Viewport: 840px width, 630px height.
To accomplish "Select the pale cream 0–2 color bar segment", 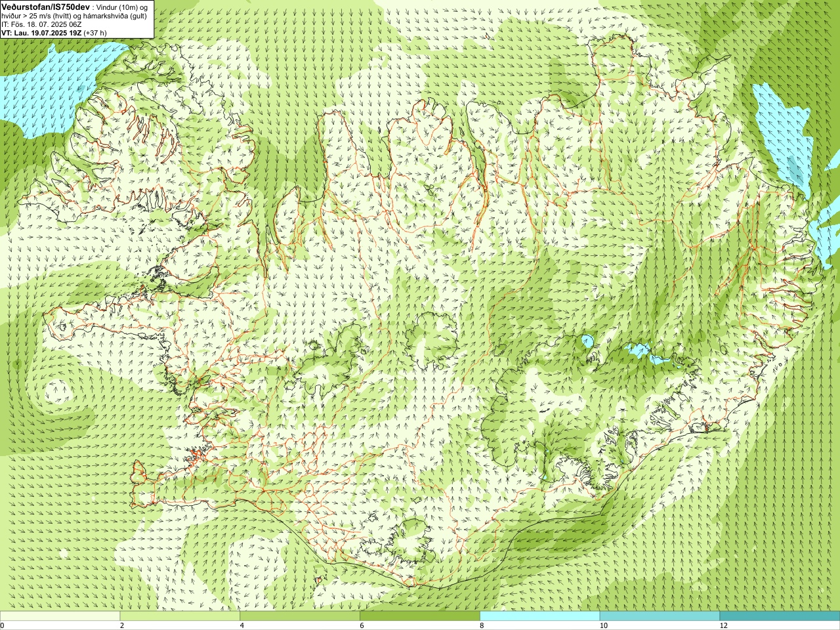I will pyautogui.click(x=60, y=616).
